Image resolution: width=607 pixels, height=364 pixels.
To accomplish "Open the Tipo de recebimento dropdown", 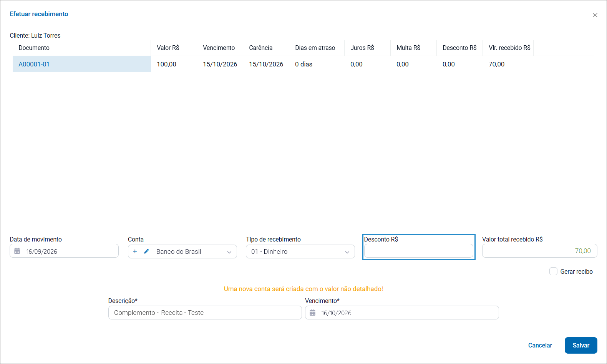I will 300,251.
